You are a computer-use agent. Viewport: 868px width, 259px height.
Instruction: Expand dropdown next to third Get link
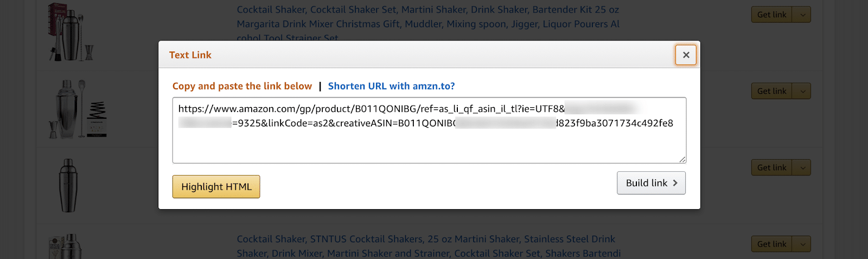point(802,167)
